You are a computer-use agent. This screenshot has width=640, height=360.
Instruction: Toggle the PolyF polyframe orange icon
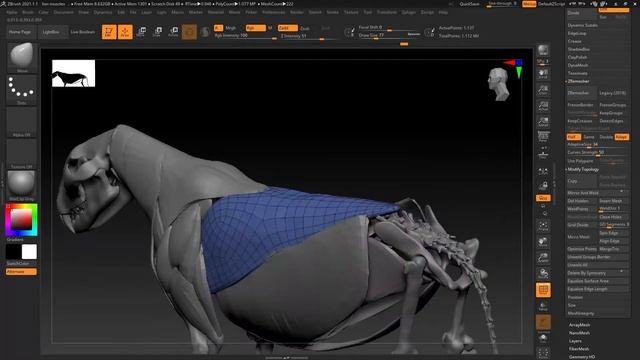pyautogui.click(x=543, y=290)
